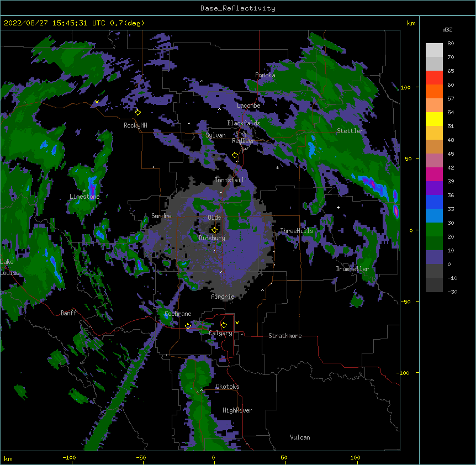Click the dBZ legend heading
Viewport: 476px width, 465px height.
tap(447, 30)
